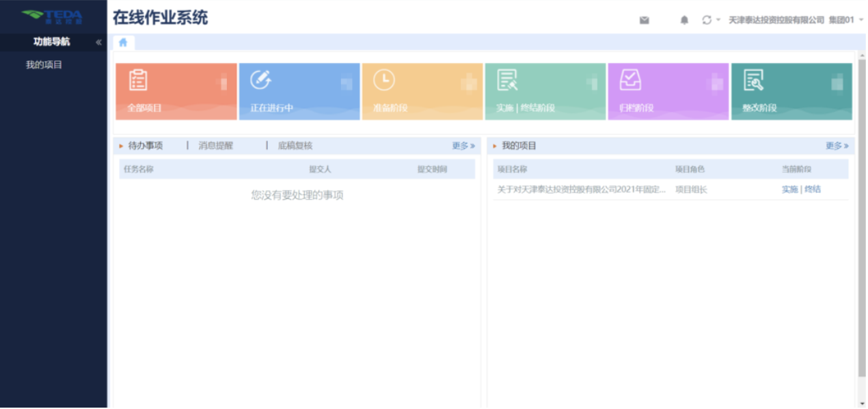Select 待办事项 tab
Viewport: 868px width, 409px height.
tap(146, 146)
